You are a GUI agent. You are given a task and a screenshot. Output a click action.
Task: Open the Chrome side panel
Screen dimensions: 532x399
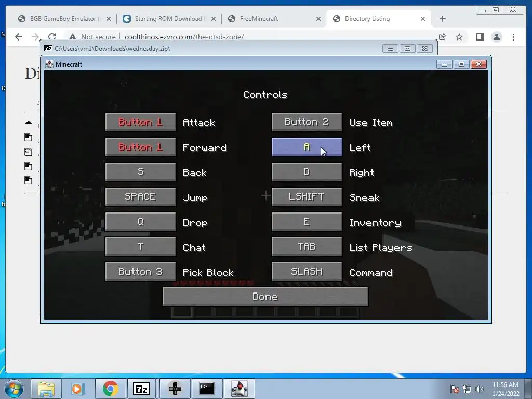pyautogui.click(x=480, y=37)
